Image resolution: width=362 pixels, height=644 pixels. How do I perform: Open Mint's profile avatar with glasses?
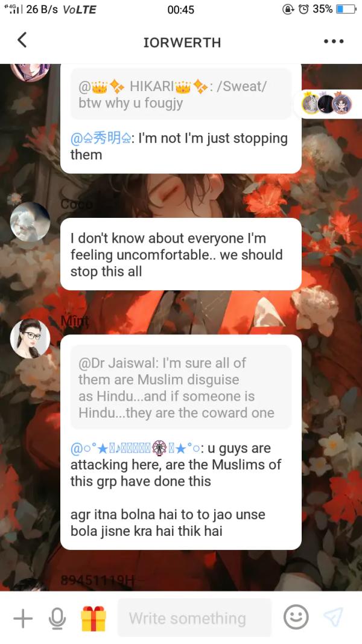click(30, 339)
